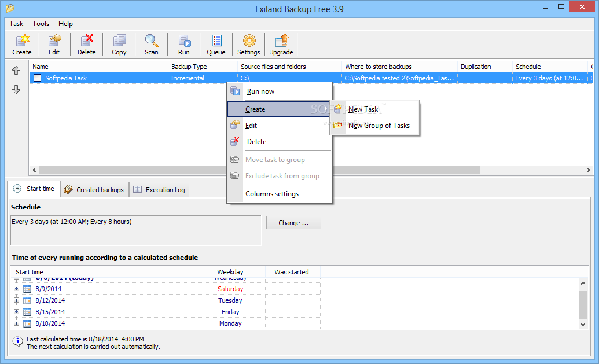599x364 pixels.
Task: Click the Run now icon in context menu
Action: click(x=235, y=91)
